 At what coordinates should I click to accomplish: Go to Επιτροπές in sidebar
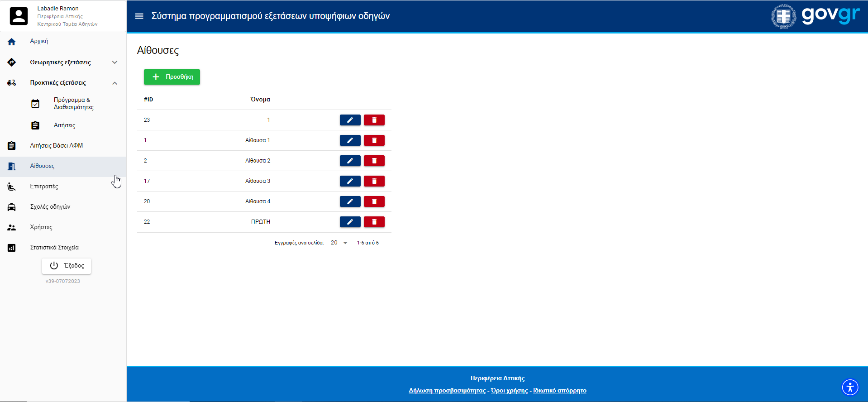[44, 187]
